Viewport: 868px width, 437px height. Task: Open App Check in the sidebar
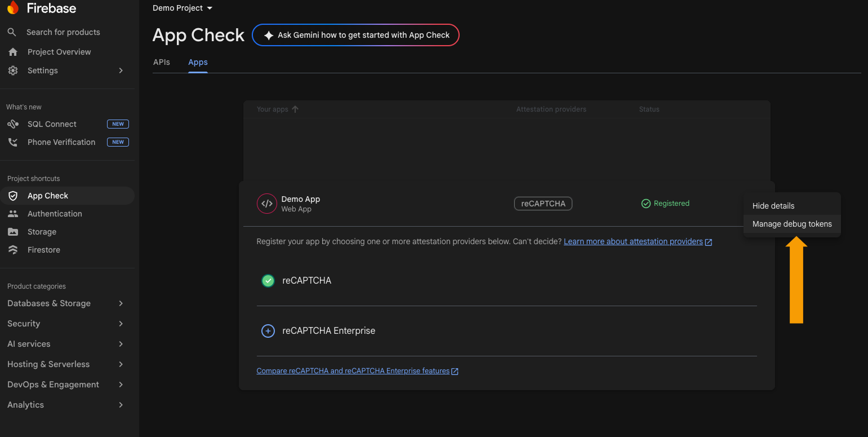pyautogui.click(x=67, y=196)
